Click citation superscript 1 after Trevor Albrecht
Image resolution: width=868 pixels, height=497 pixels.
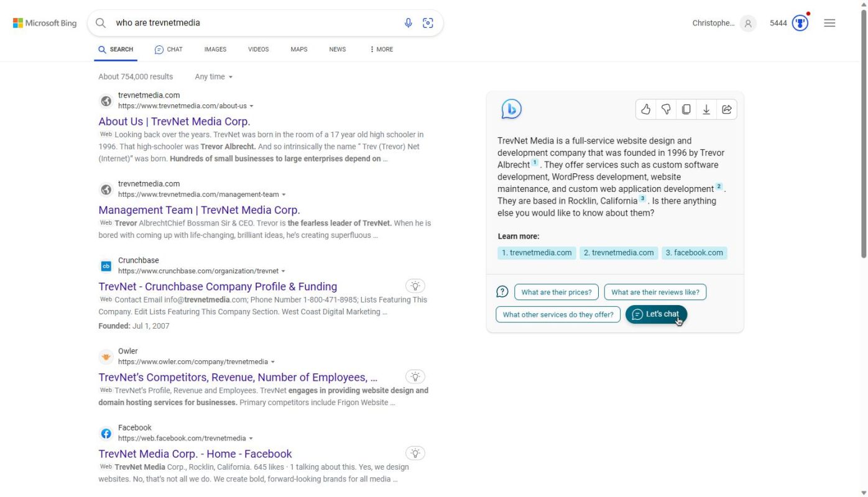[x=535, y=163]
